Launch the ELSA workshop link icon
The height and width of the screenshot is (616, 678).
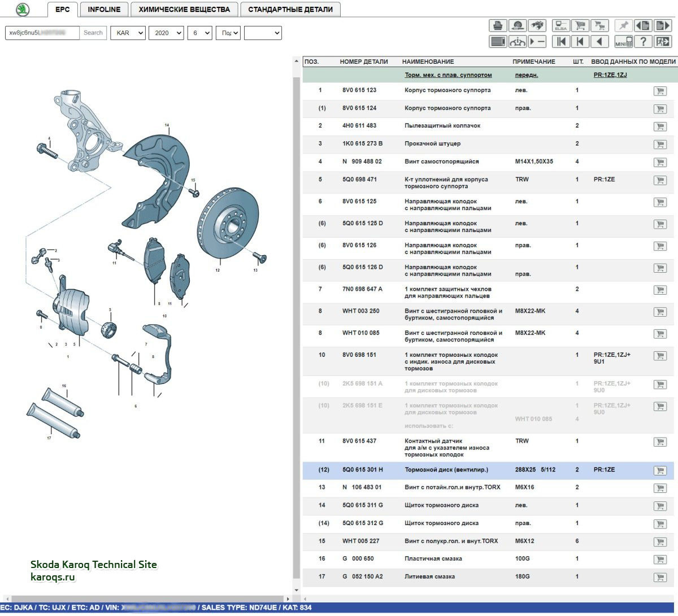click(560, 26)
